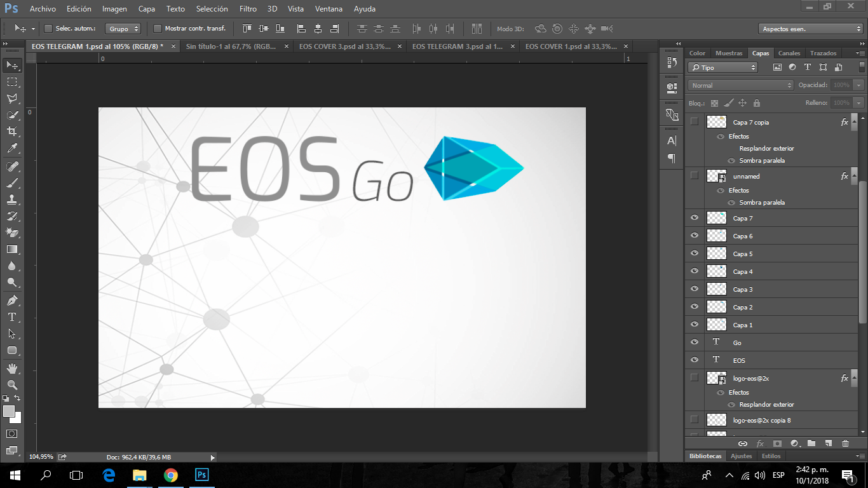Image resolution: width=868 pixels, height=488 pixels.
Task: Open the Normal blend mode dropdown
Action: pos(741,85)
